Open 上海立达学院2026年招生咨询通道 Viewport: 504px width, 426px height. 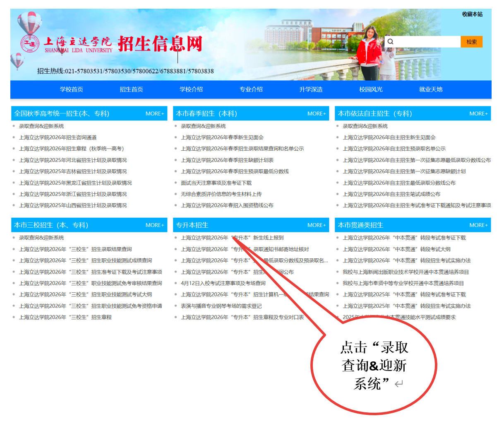pyautogui.click(x=58, y=137)
